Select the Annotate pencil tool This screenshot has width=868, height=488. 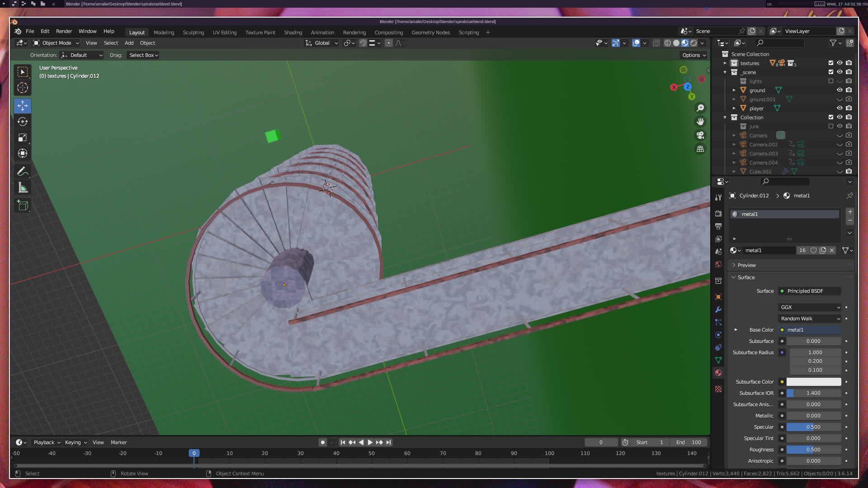pos(22,171)
